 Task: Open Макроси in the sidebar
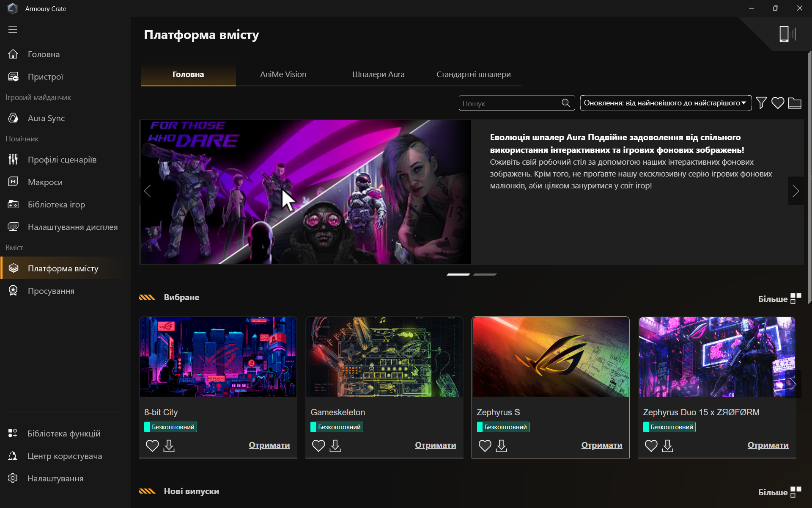pyautogui.click(x=45, y=182)
